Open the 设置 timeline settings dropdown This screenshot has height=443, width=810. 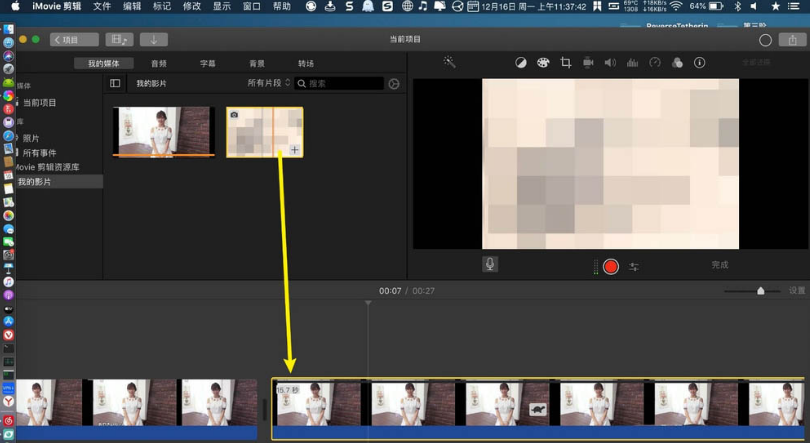click(x=797, y=291)
